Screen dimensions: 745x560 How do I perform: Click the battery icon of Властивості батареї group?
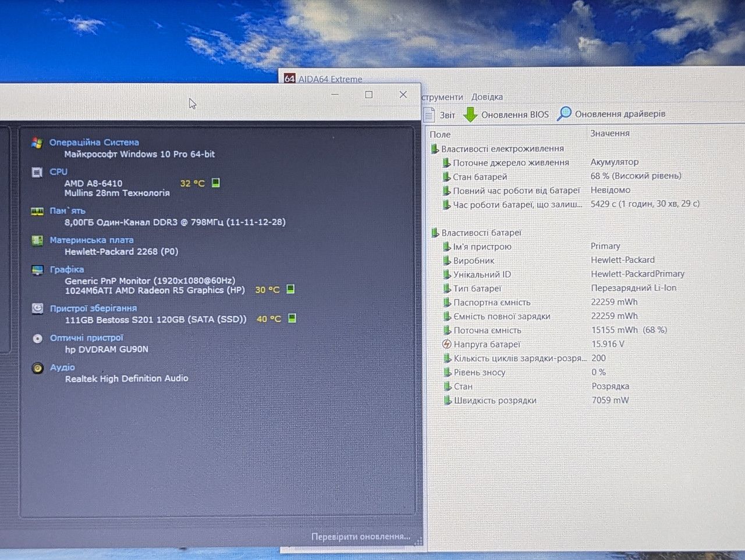(434, 233)
